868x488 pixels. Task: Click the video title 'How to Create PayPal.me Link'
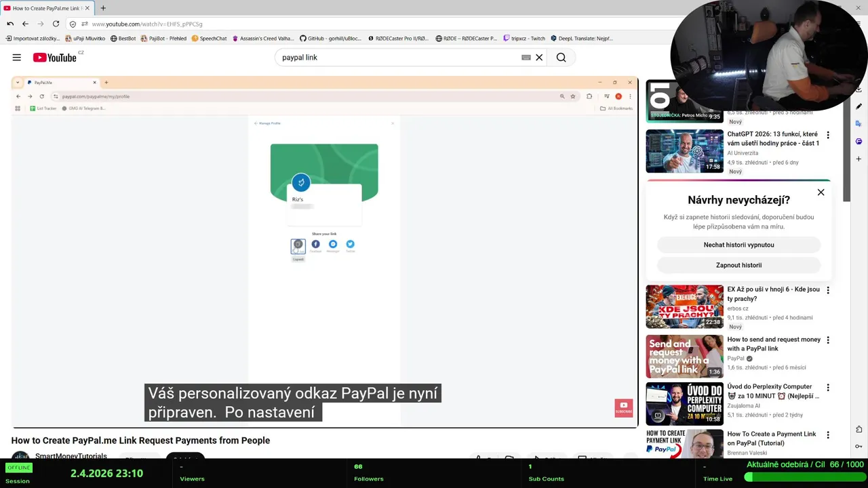(x=140, y=441)
